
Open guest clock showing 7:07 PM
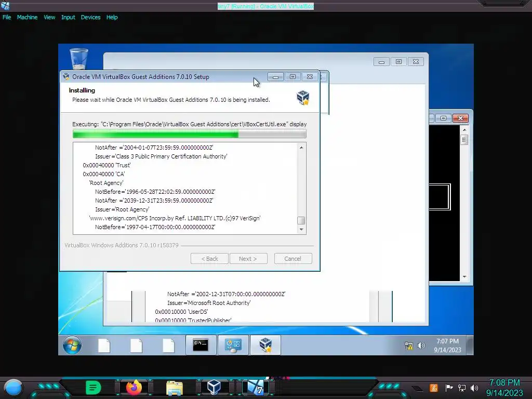[447, 345]
